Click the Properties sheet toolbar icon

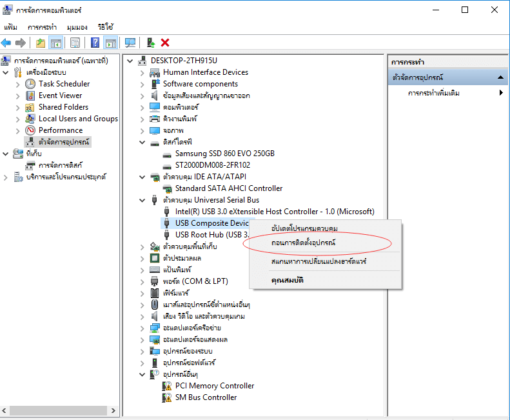pyautogui.click(x=75, y=43)
